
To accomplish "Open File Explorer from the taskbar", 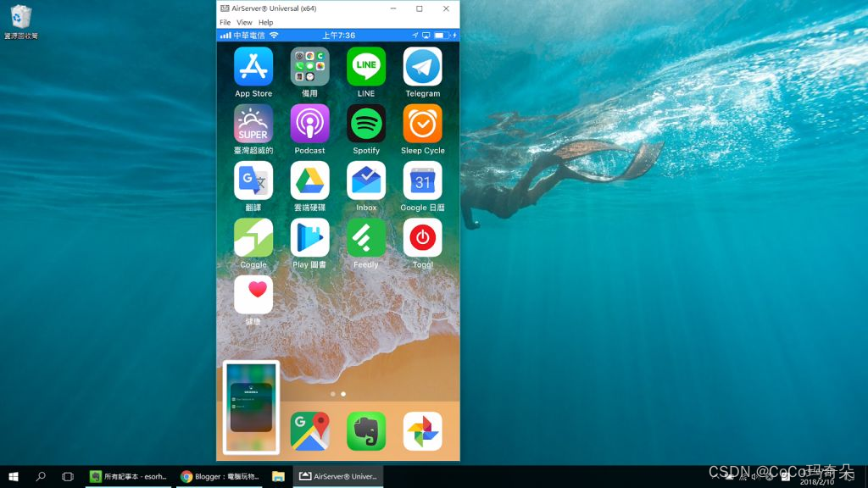I will [278, 476].
